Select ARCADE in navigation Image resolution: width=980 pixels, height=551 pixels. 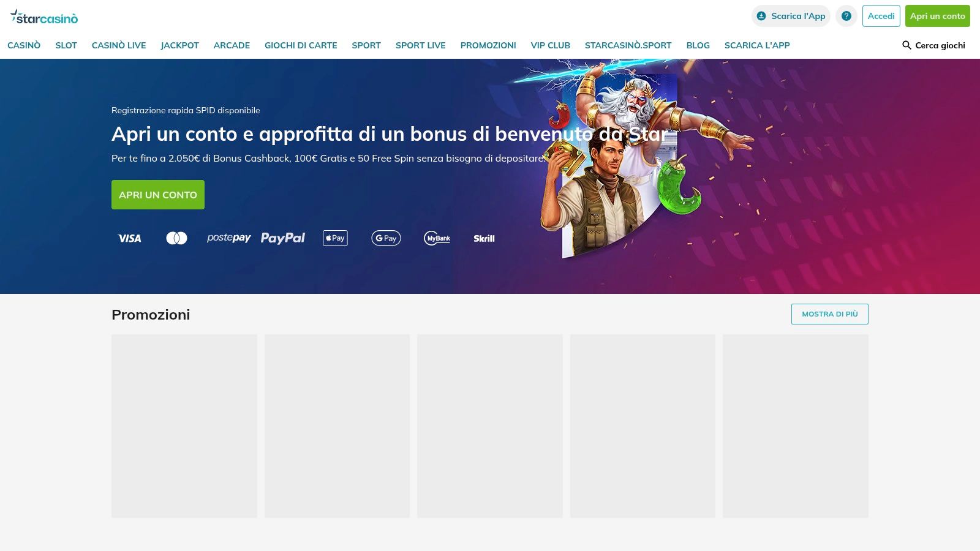coord(232,45)
